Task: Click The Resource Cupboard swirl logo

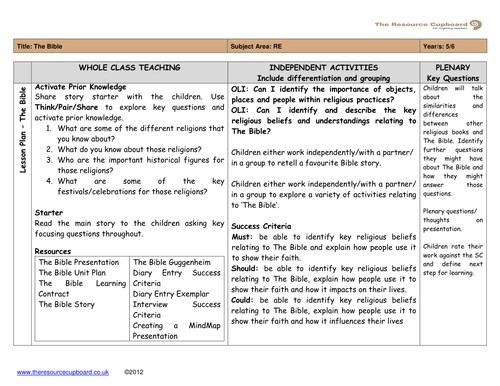Action: (x=476, y=25)
